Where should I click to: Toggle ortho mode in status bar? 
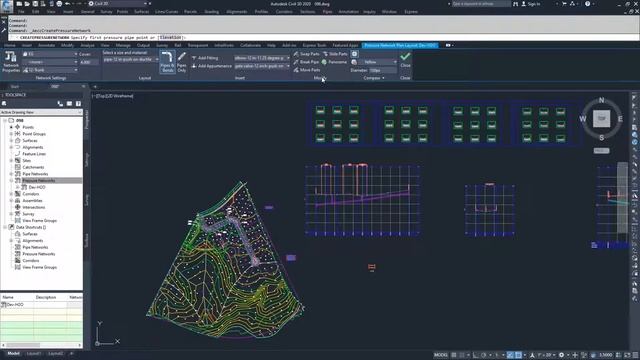click(476, 355)
